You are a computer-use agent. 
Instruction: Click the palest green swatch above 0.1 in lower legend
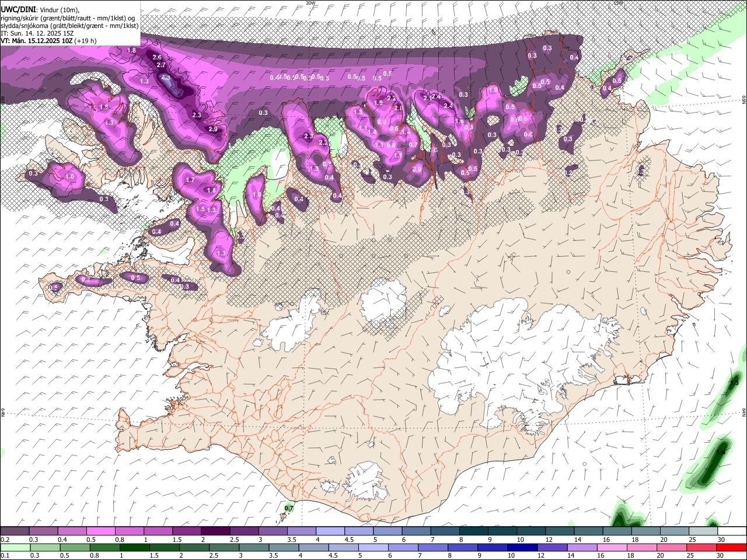click(16, 547)
